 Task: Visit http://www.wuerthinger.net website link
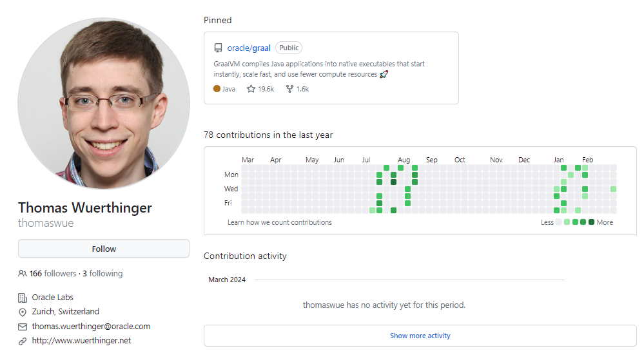pos(81,341)
